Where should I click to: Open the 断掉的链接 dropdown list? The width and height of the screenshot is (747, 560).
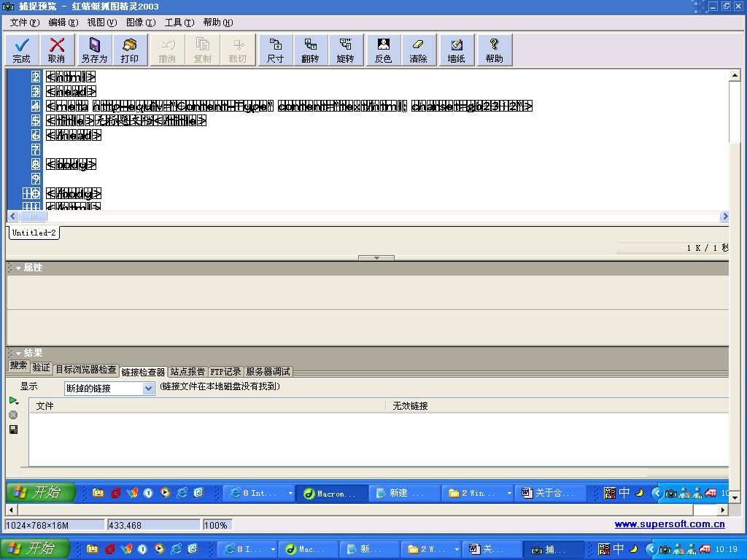click(x=148, y=389)
